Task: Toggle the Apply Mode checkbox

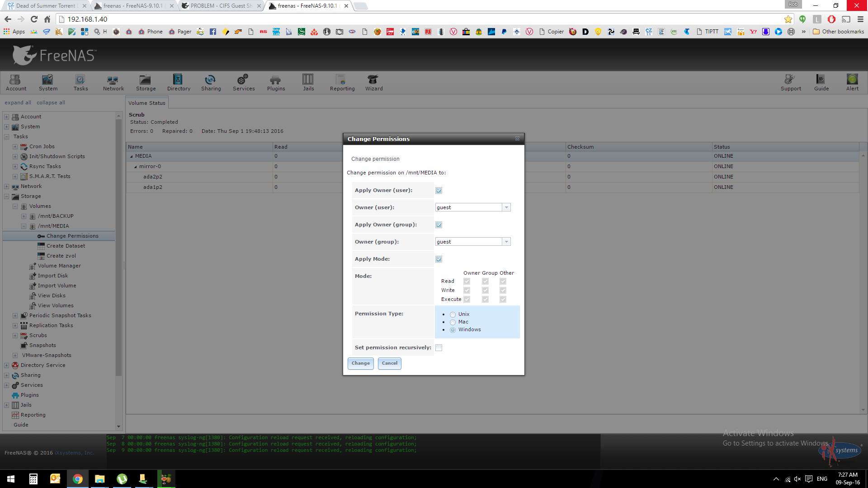Action: tap(439, 259)
